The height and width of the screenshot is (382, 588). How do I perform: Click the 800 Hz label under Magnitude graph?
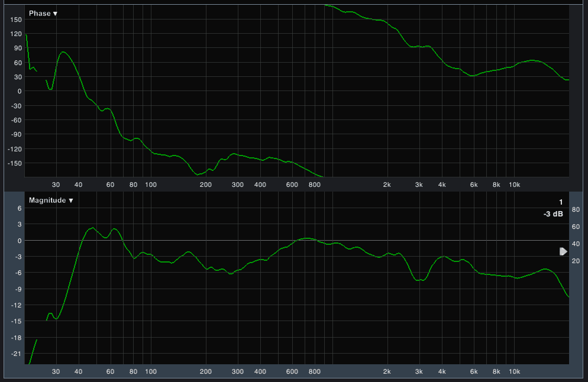pyautogui.click(x=314, y=372)
